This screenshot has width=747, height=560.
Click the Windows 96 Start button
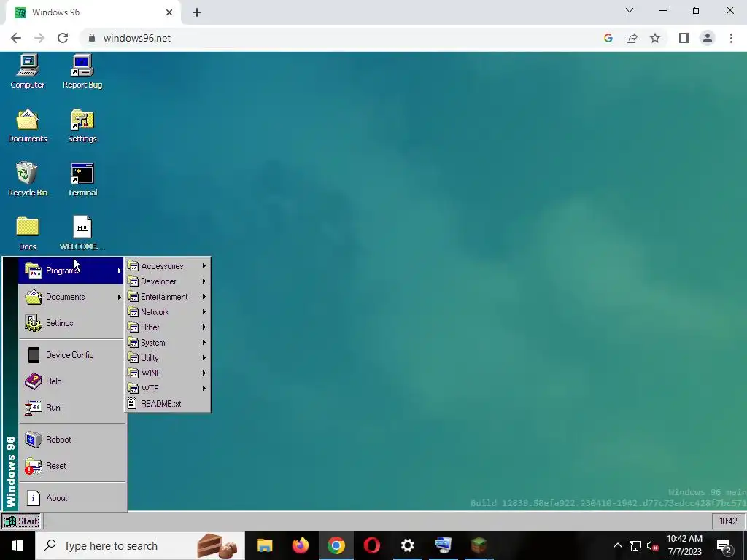(21, 521)
